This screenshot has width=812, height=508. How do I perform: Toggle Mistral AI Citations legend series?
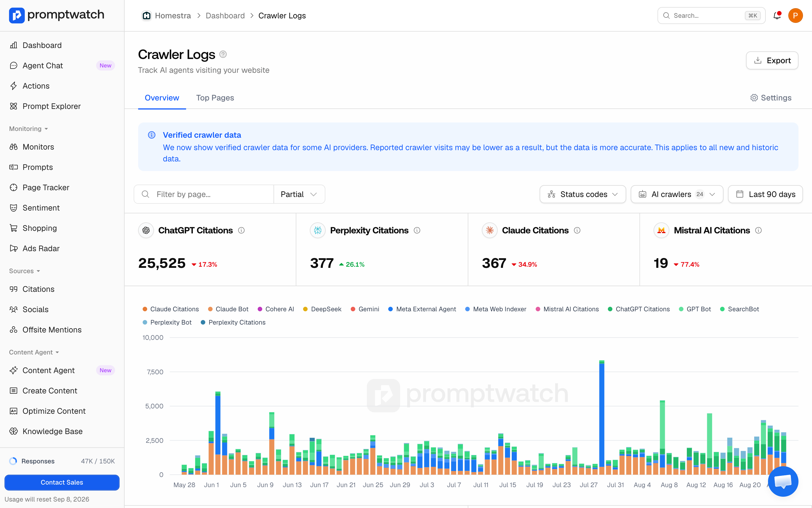[567, 309]
